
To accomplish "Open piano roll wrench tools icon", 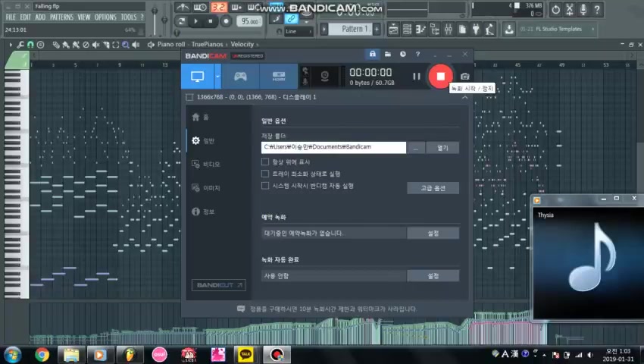I will click(x=20, y=45).
